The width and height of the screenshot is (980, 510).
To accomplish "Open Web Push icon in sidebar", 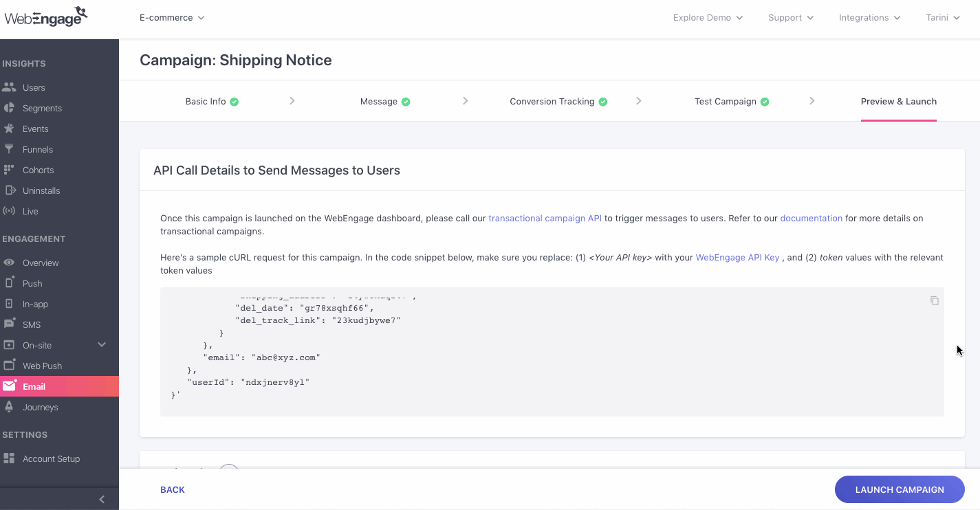I will click(x=9, y=365).
